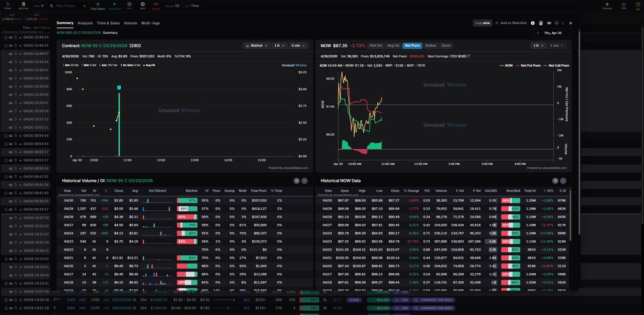Download flow as CSV
644x315 pixels.
[x=623, y=6]
